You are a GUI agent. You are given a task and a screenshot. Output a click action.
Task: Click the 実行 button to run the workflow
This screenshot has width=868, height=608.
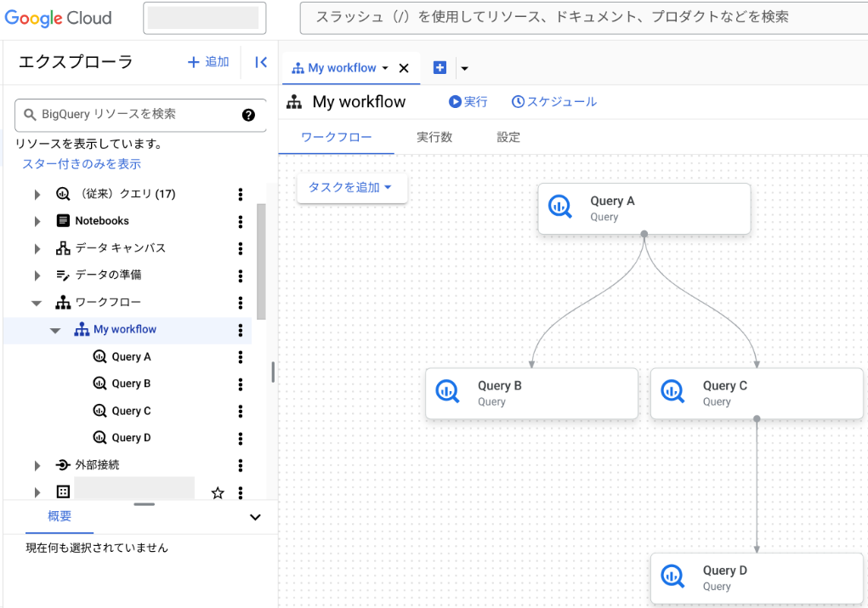point(468,101)
